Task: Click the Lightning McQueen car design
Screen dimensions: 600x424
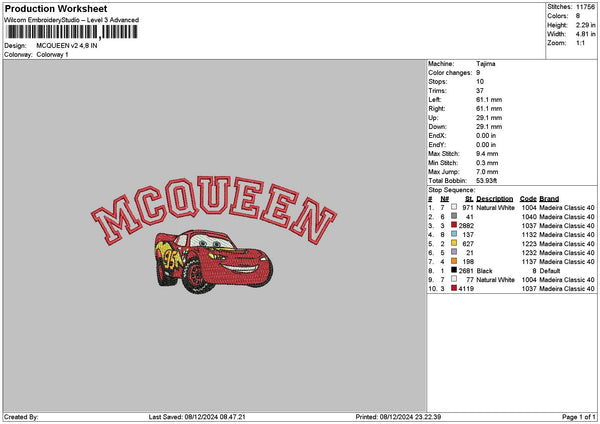Action: 214,261
